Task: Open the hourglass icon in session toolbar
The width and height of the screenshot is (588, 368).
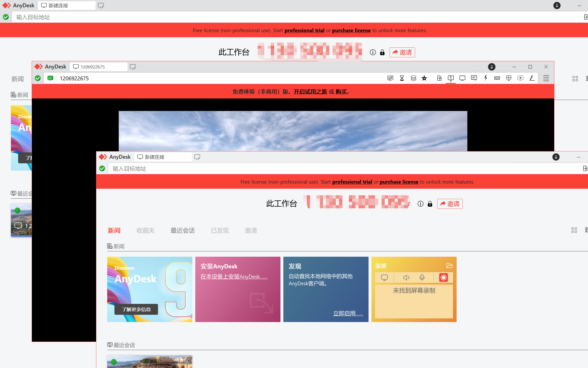Action: click(x=402, y=78)
